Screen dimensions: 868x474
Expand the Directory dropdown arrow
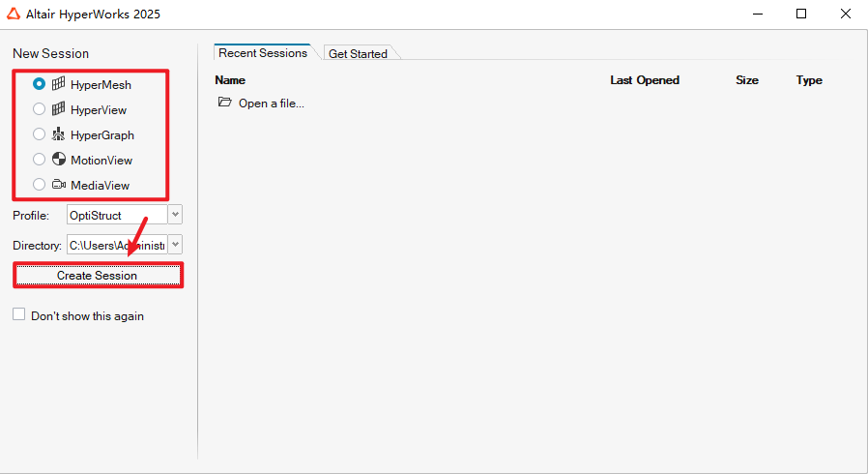pos(175,246)
